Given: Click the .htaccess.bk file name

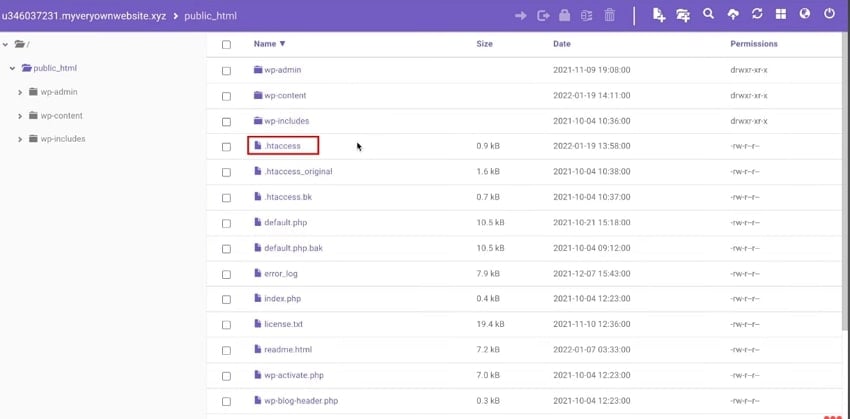Looking at the screenshot, I should [288, 197].
